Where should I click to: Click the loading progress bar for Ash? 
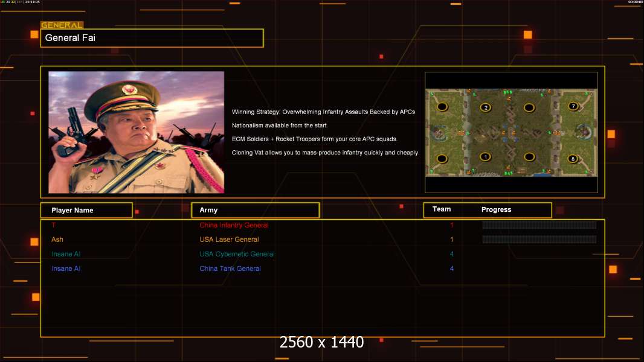[x=539, y=240]
